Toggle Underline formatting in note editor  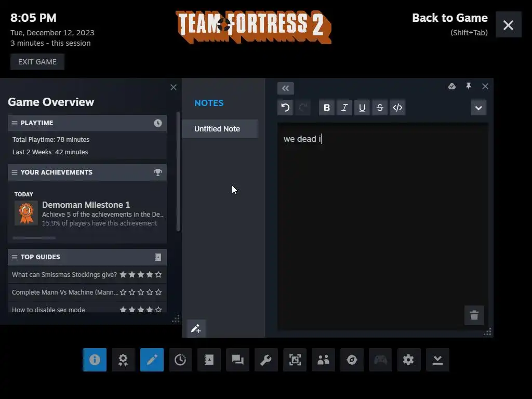pos(362,108)
